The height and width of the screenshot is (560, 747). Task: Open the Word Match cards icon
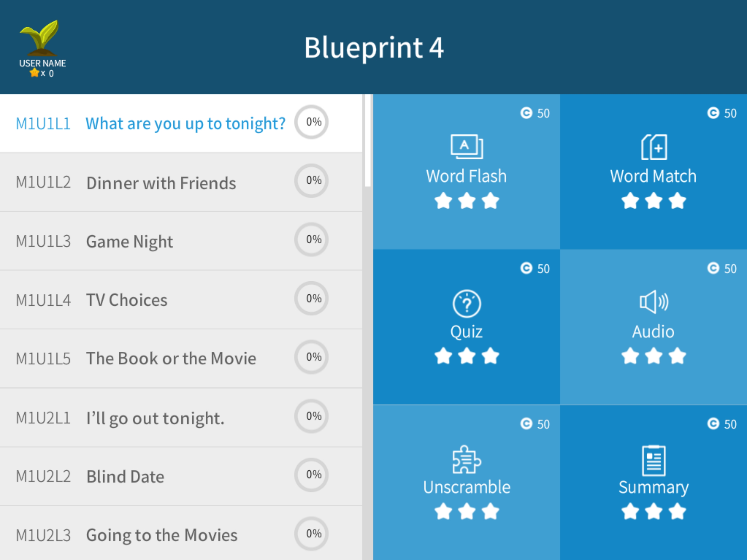coord(653,147)
